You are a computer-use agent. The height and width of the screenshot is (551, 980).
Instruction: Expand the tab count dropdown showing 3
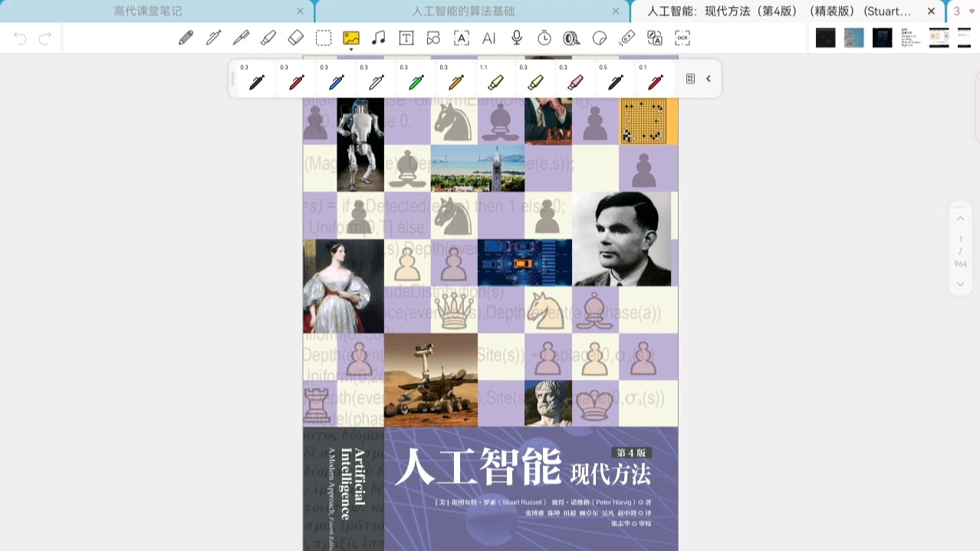(963, 11)
